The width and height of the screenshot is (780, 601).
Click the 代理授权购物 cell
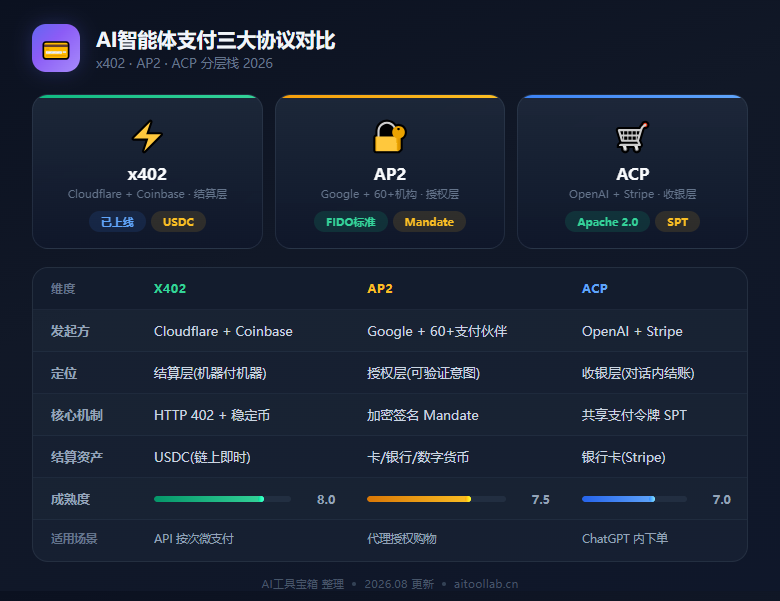coord(402,538)
